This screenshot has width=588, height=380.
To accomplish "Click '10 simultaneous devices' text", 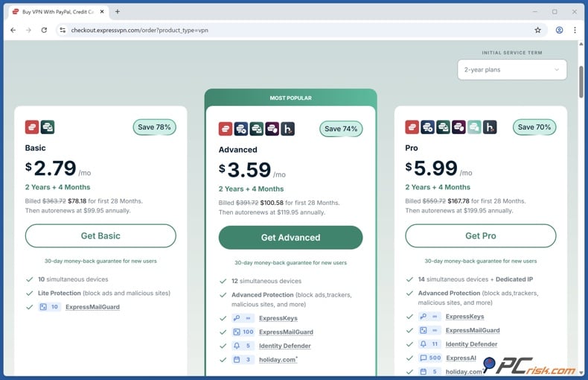I will coord(73,279).
